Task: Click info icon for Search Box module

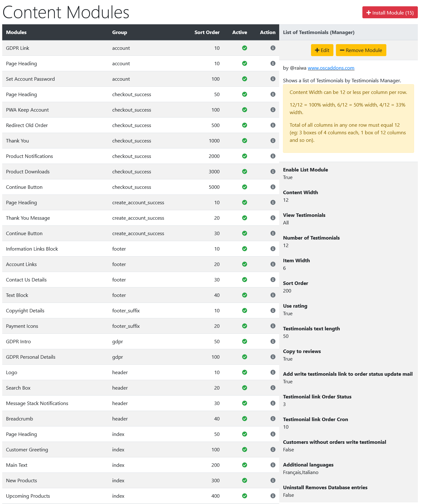Action: tap(273, 388)
